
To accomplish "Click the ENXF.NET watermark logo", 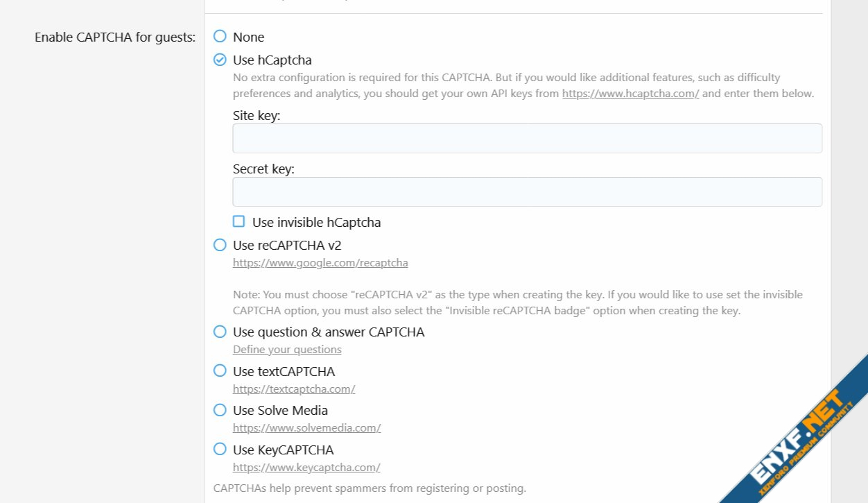I will coord(797,437).
